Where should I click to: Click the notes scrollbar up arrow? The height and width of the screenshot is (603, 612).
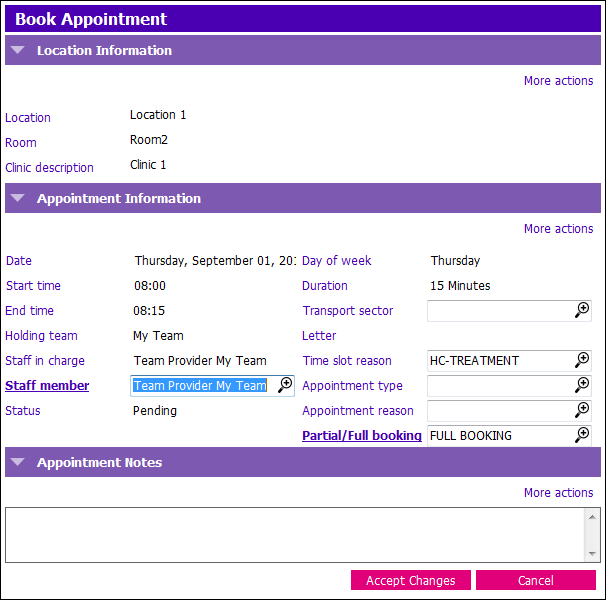[592, 517]
